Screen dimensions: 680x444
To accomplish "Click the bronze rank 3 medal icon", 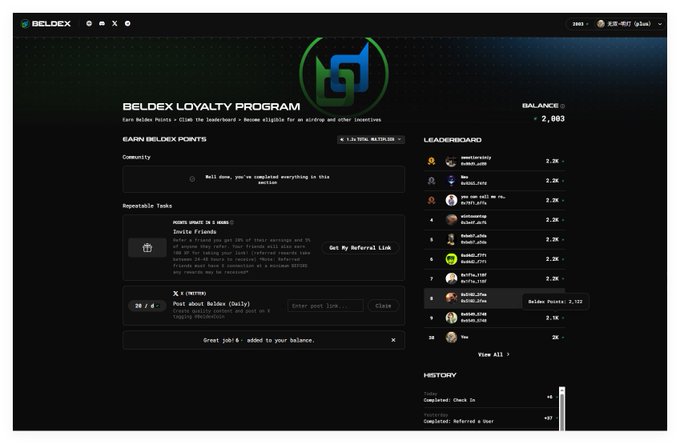I will coord(431,200).
